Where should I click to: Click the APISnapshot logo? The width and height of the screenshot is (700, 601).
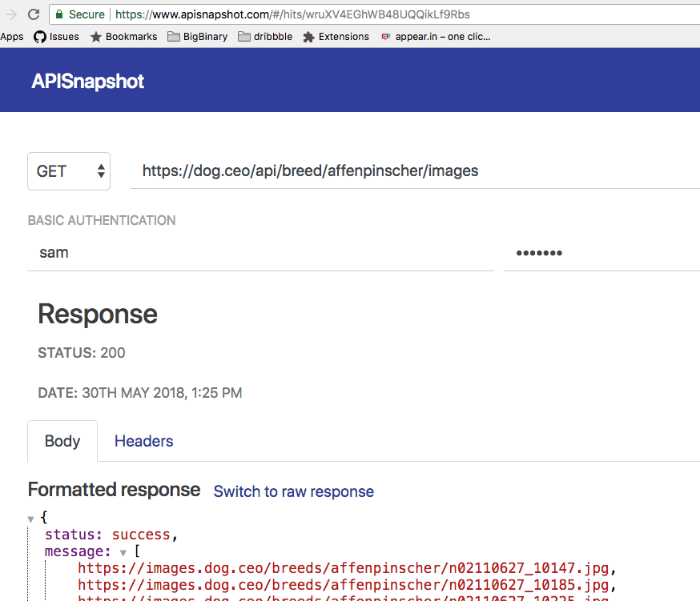pyautogui.click(x=87, y=80)
